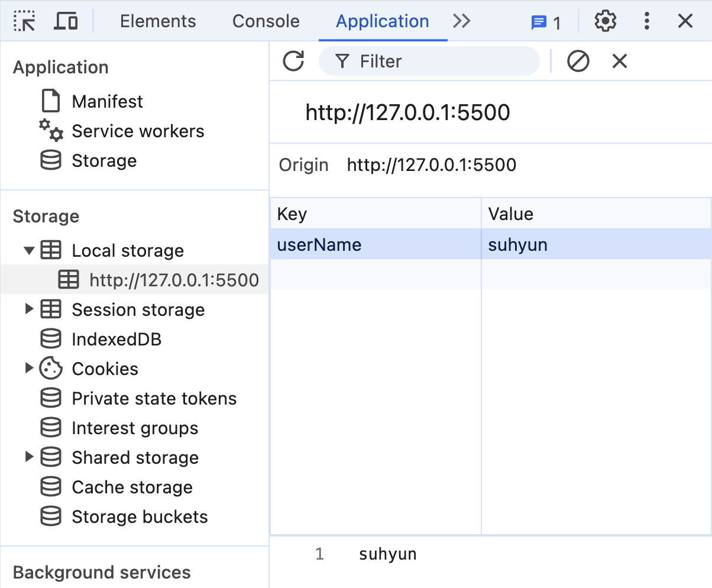Switch to the Elements tab

tap(158, 21)
